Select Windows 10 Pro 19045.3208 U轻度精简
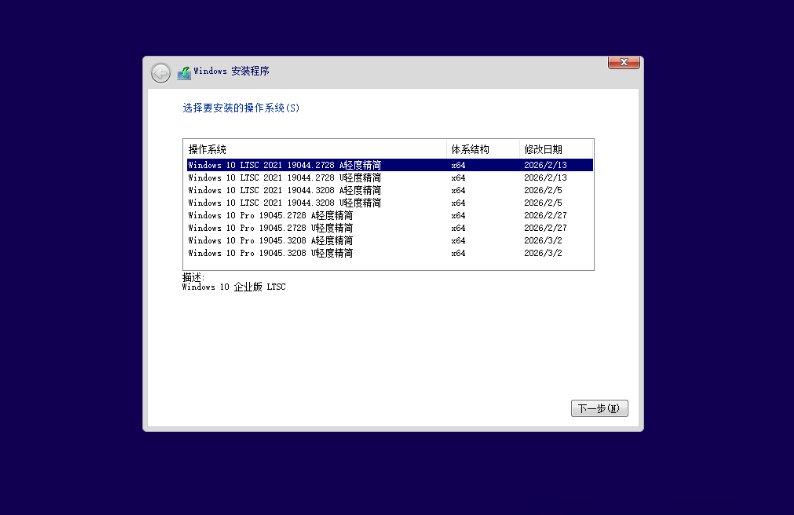794x515 pixels. (390, 253)
